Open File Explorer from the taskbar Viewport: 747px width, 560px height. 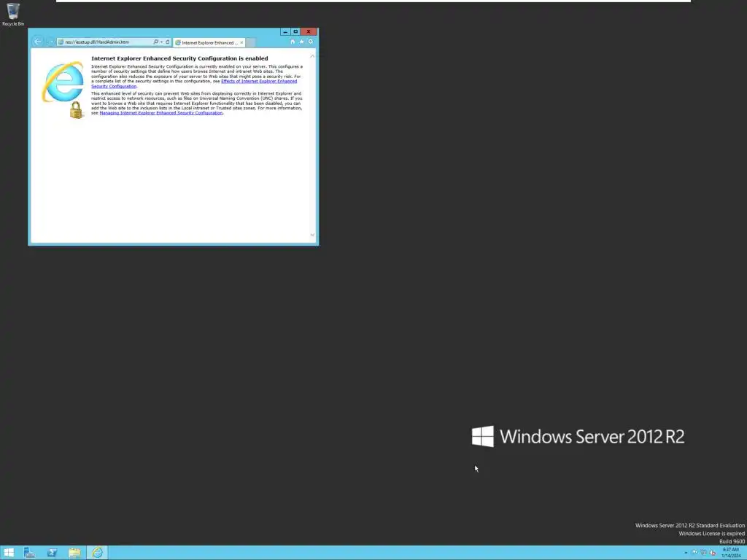click(x=75, y=553)
